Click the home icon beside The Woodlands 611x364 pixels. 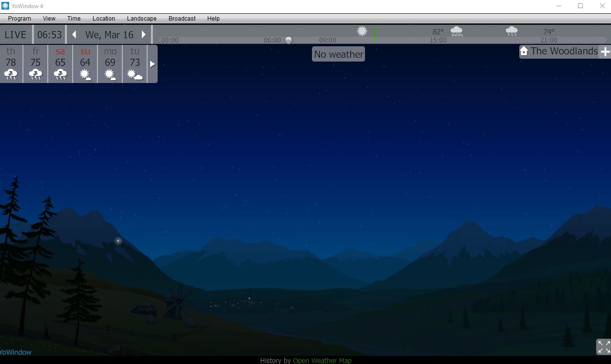[524, 51]
